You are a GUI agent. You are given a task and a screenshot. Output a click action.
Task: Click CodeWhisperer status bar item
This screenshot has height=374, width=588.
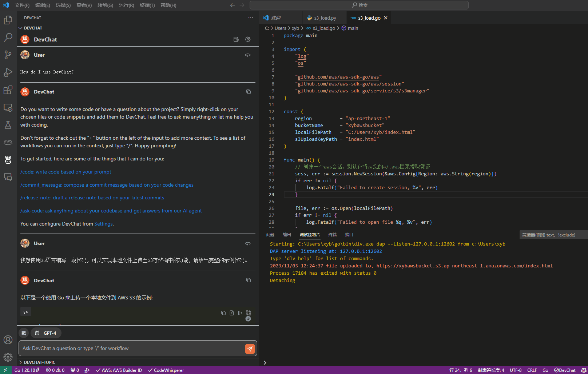[x=166, y=370]
